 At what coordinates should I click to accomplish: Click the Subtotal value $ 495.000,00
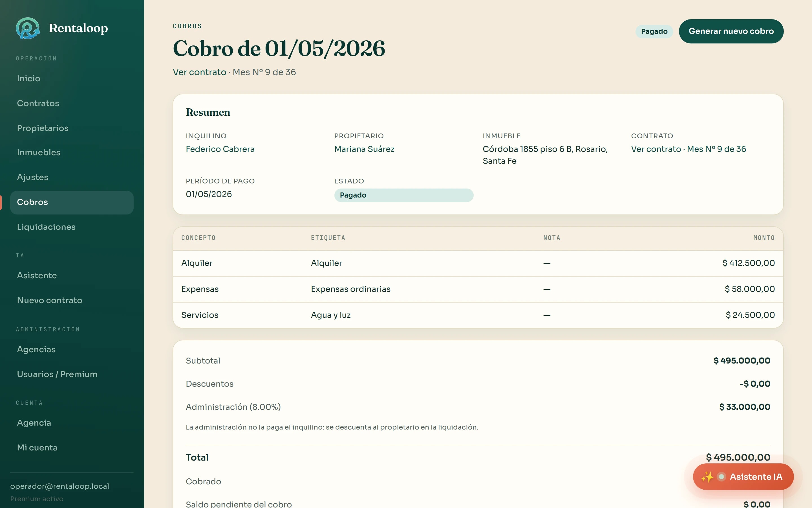tap(742, 360)
